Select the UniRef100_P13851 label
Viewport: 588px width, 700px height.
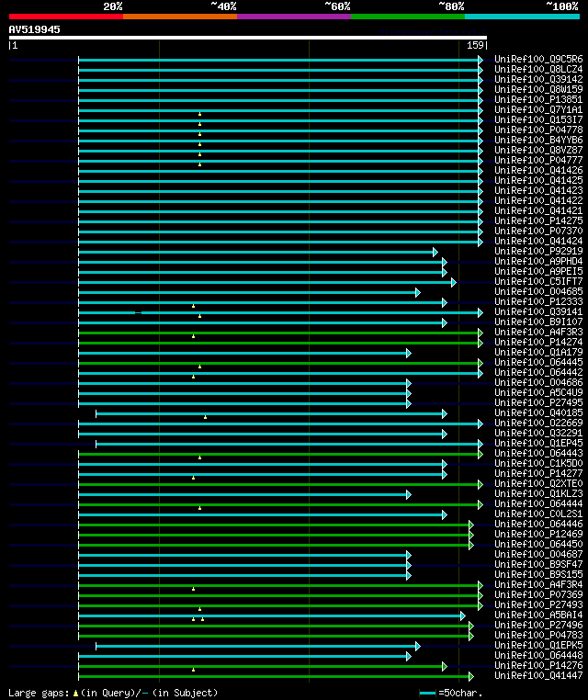pos(538,99)
